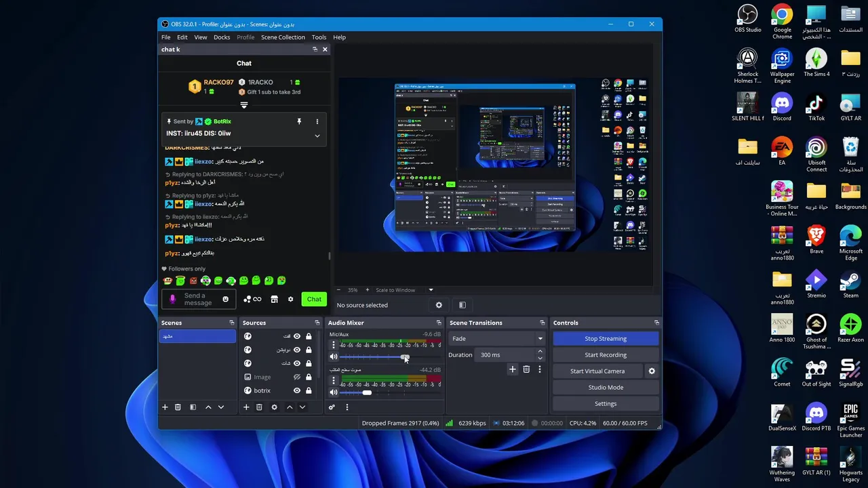Move the source down in the Sources panel
The height and width of the screenshot is (488, 868).
(x=302, y=407)
